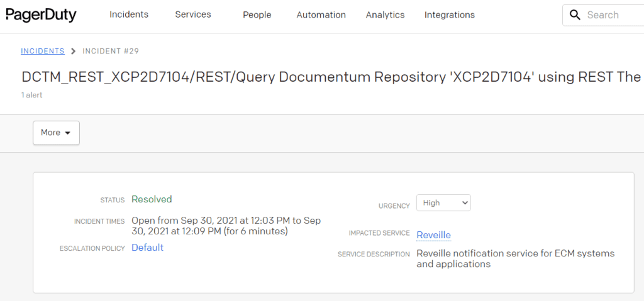Open the Automation navigation menu
The height and width of the screenshot is (301, 644).
coord(321,15)
